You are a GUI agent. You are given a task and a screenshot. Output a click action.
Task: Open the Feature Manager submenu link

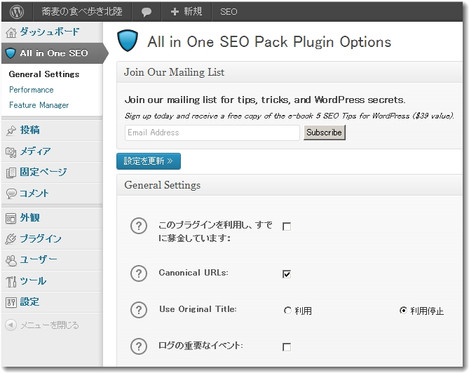click(x=39, y=105)
